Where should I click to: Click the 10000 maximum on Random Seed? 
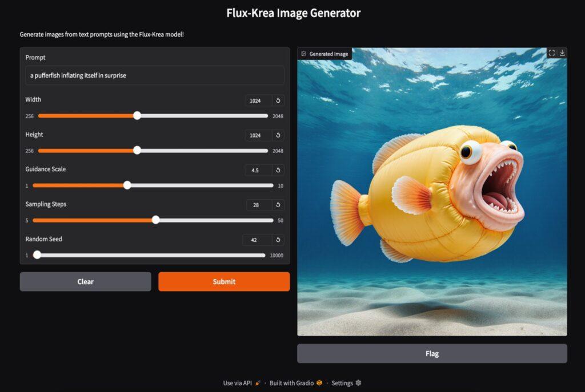tap(277, 255)
